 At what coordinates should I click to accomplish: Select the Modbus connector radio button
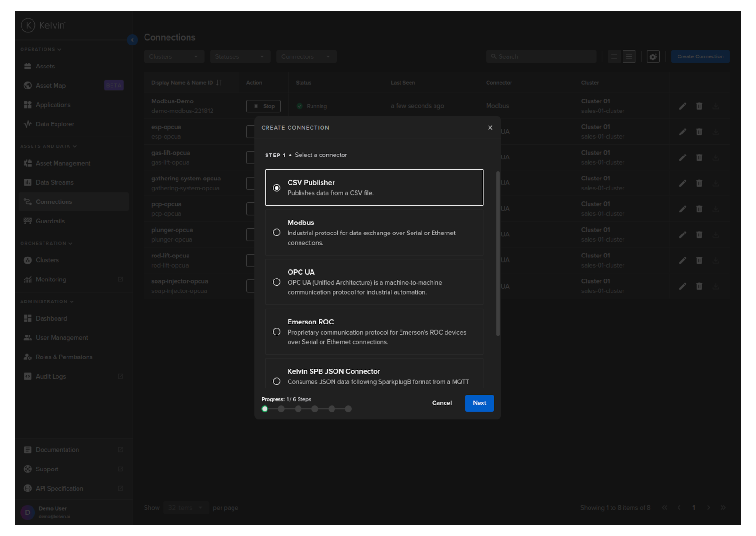(x=277, y=233)
